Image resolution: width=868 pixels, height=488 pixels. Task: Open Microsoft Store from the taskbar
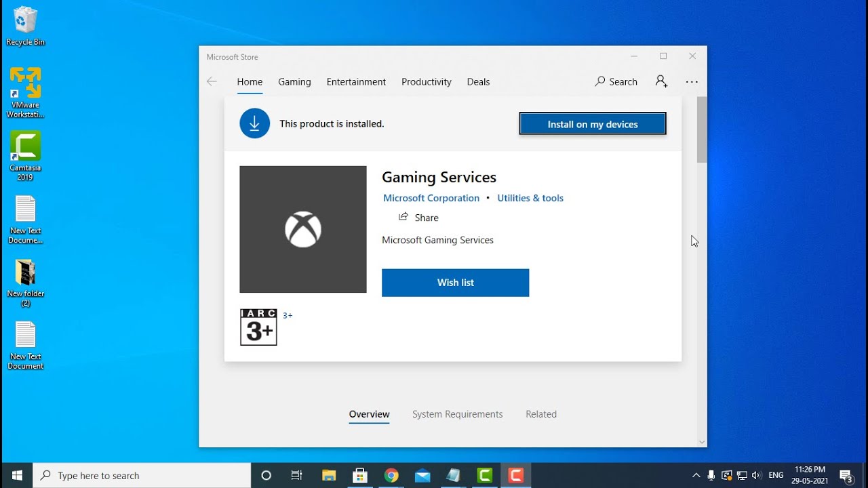[x=361, y=475]
